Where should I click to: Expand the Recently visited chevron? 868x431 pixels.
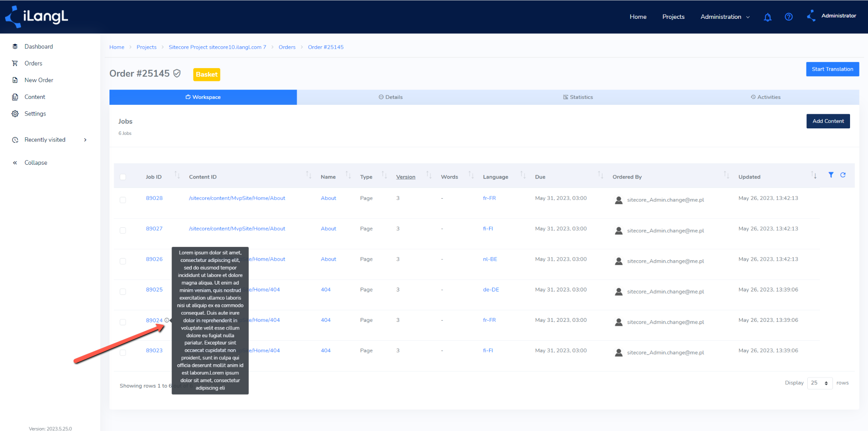click(x=86, y=140)
